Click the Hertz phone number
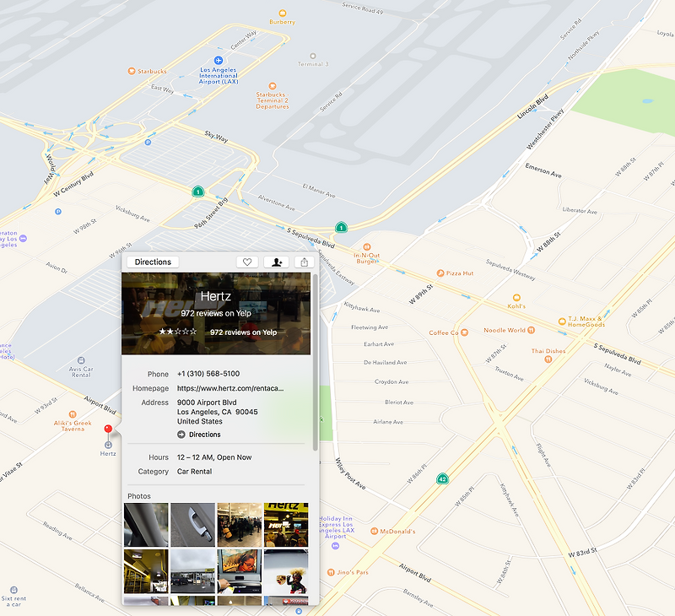Screen dimensions: 675x616 (208, 374)
